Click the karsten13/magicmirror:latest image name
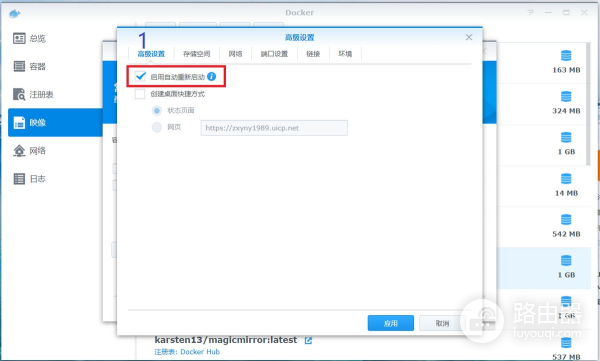The height and width of the screenshot is (361, 600). 226,340
